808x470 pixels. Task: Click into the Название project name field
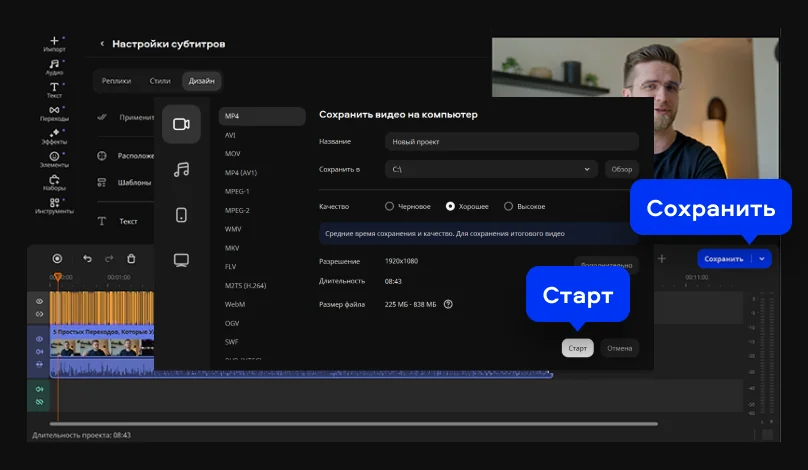tap(510, 142)
